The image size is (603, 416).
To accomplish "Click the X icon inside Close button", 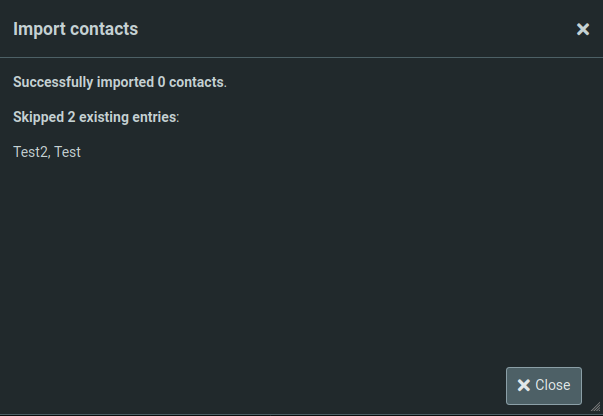I will pyautogui.click(x=524, y=385).
